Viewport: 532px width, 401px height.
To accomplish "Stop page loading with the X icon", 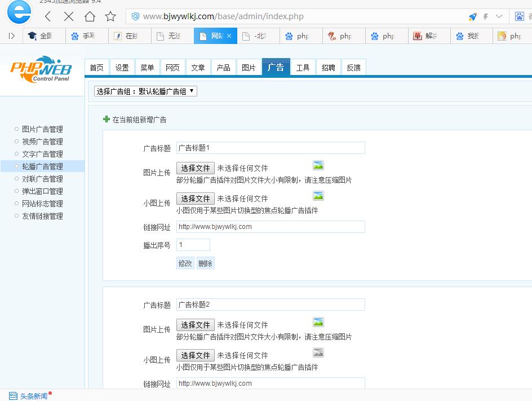I will [69, 16].
